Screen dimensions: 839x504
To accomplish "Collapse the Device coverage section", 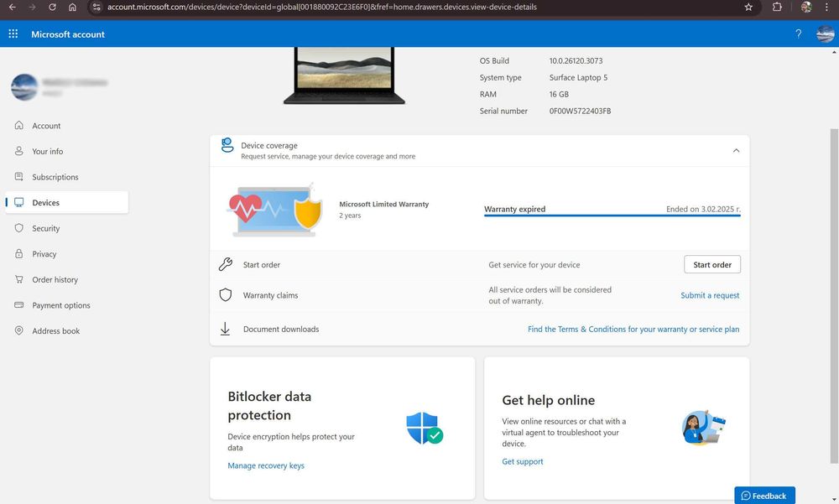I will click(737, 150).
